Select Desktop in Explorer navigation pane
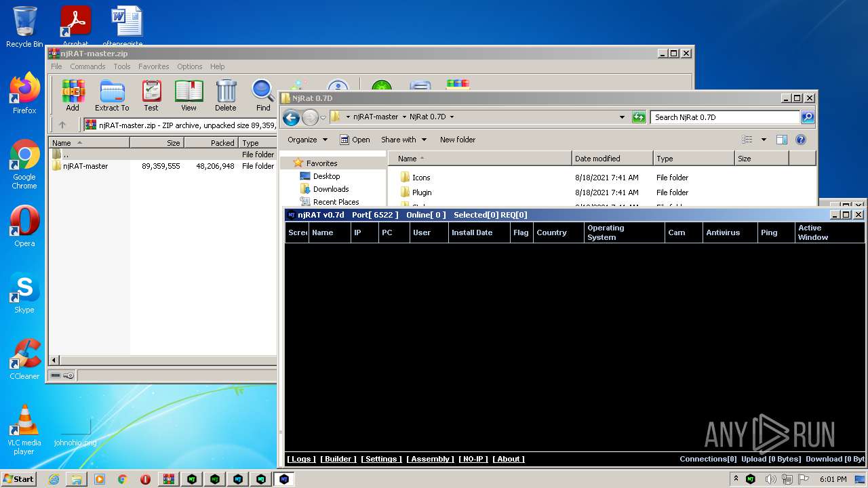This screenshot has width=868, height=488. click(326, 176)
